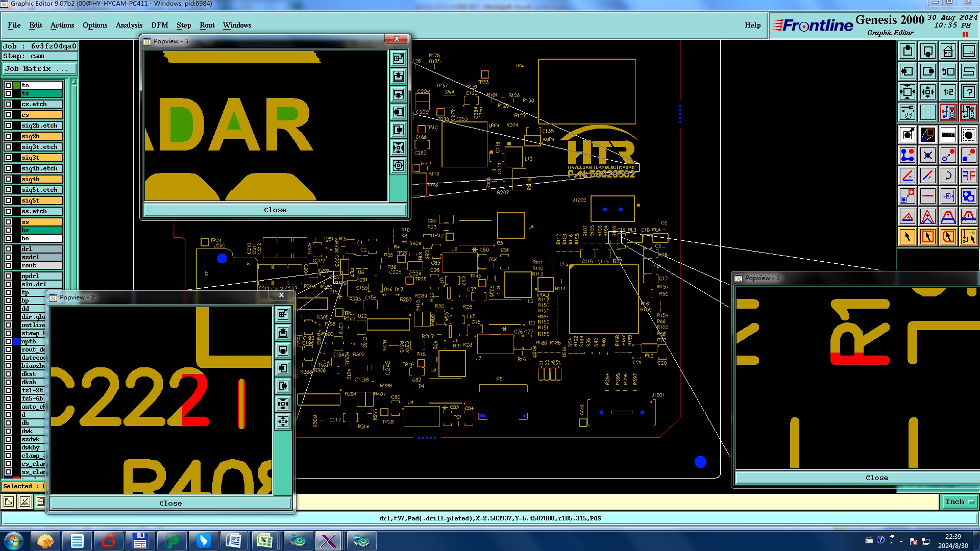
Task: Open the Analysis menu
Action: 129,25
